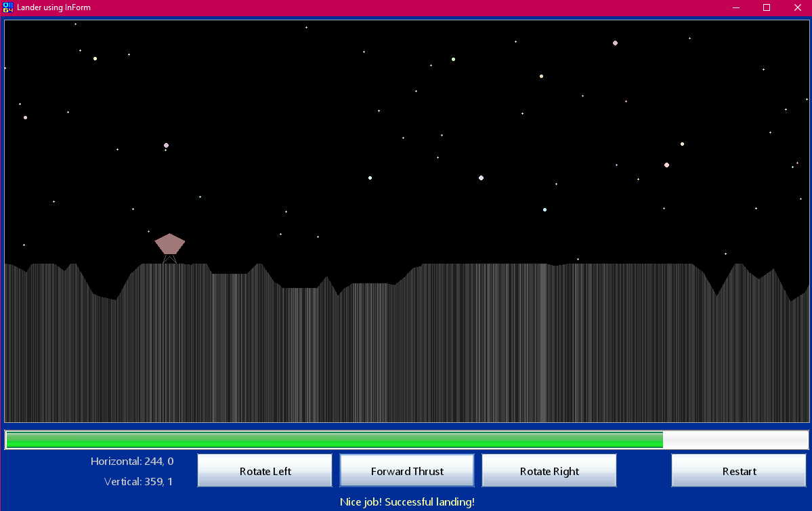Click the green filled part of fuel bar
The image size is (812, 511).
334,440
